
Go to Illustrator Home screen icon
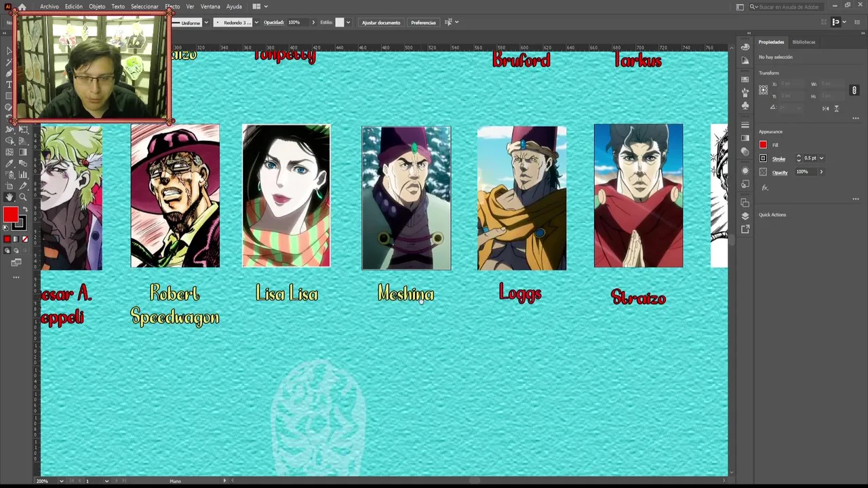point(22,7)
